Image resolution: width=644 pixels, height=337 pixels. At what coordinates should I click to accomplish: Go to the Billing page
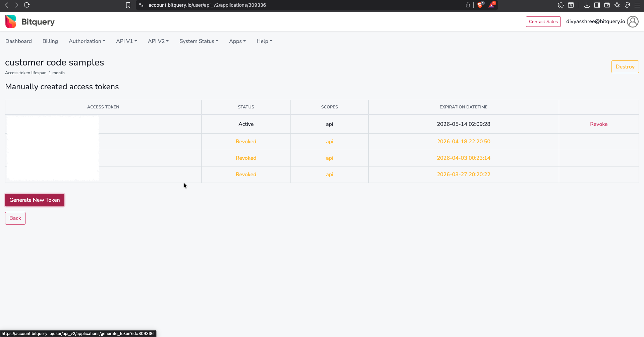[x=50, y=41]
